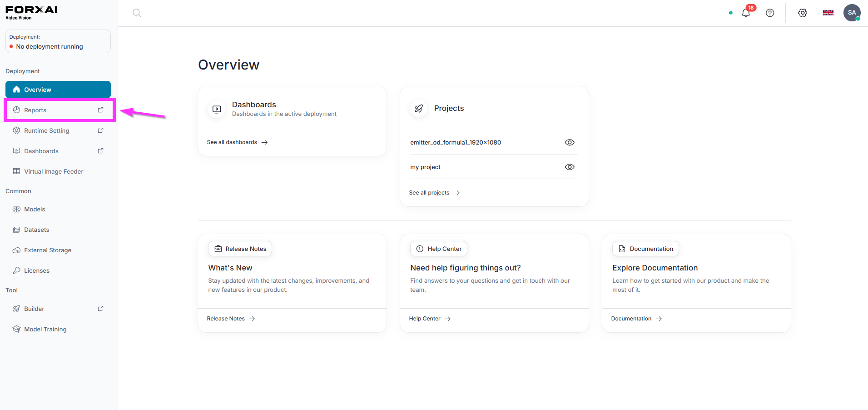Open Reports in the sidebar
The width and height of the screenshot is (868, 410).
pos(58,110)
